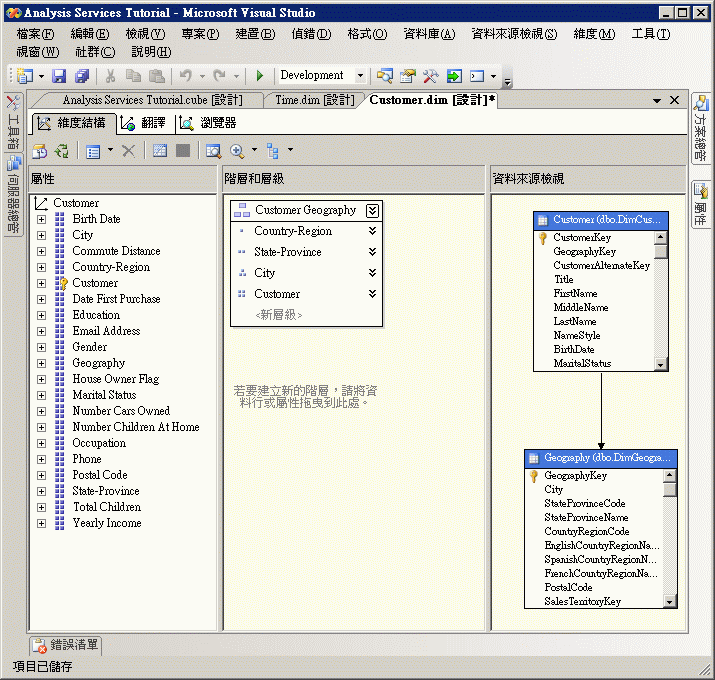
Task: Open the attributes view dropdown arrow
Action: [110, 150]
